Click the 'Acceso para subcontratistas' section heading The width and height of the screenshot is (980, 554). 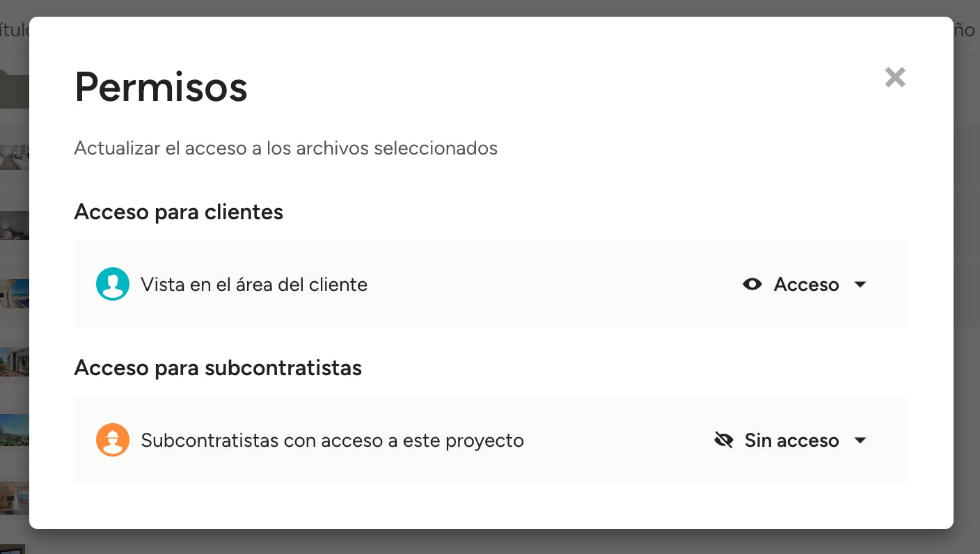point(218,367)
